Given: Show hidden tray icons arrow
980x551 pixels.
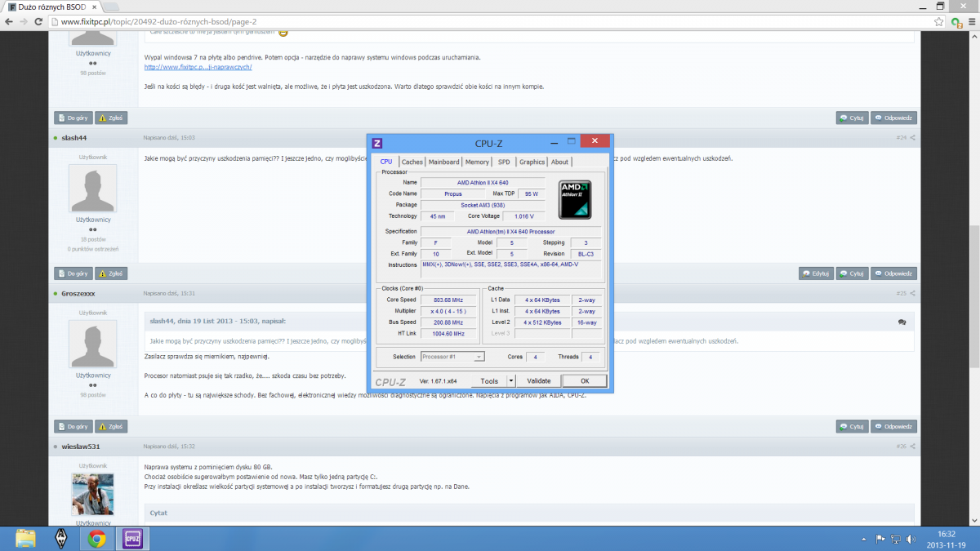Looking at the screenshot, I should pyautogui.click(x=864, y=539).
